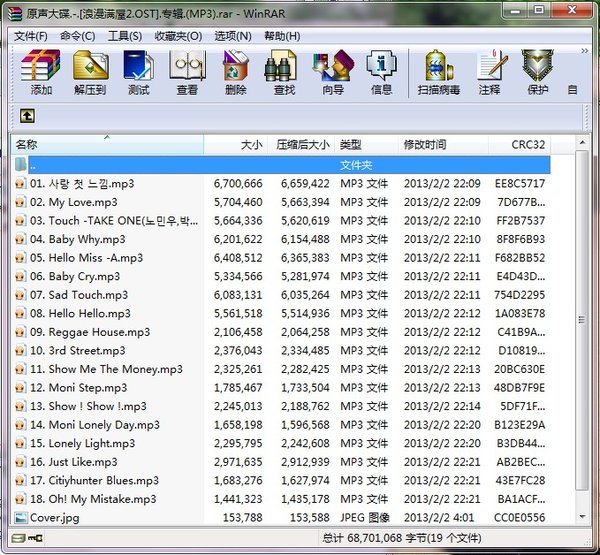Click the scrollbar down arrow
600x555 pixels.
(x=582, y=517)
